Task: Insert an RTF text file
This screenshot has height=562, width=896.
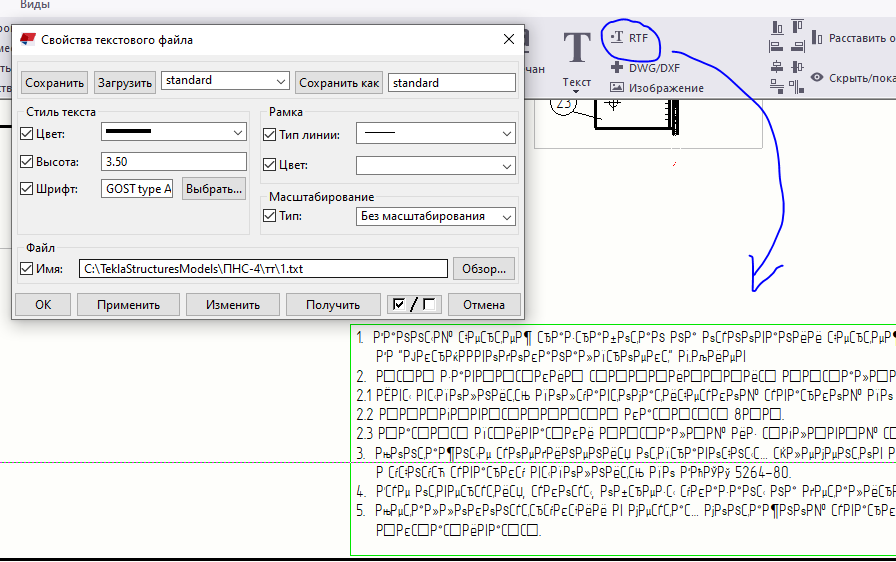Action: click(629, 38)
